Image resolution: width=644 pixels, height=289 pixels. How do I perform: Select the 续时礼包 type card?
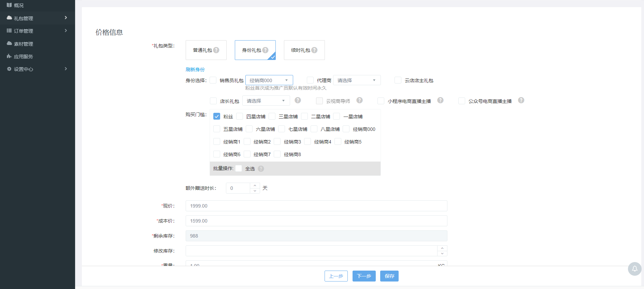coord(304,50)
